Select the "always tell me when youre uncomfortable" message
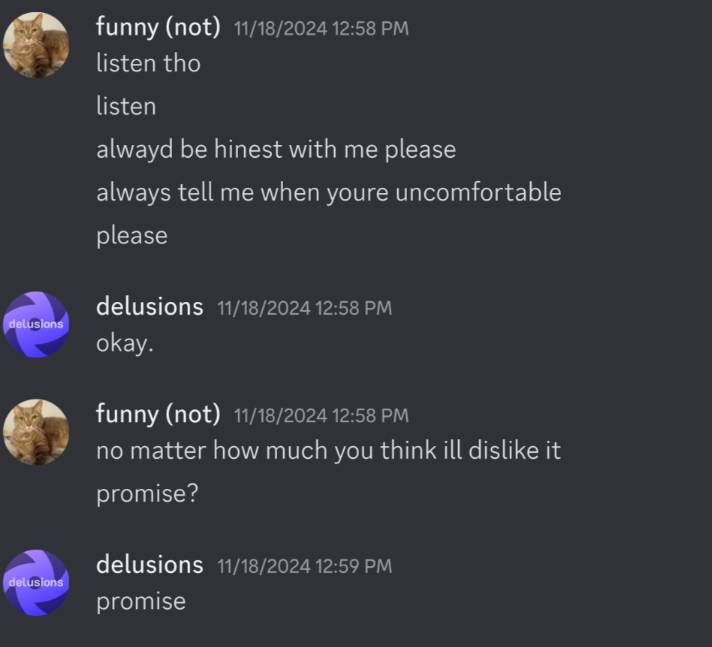 [x=328, y=192]
